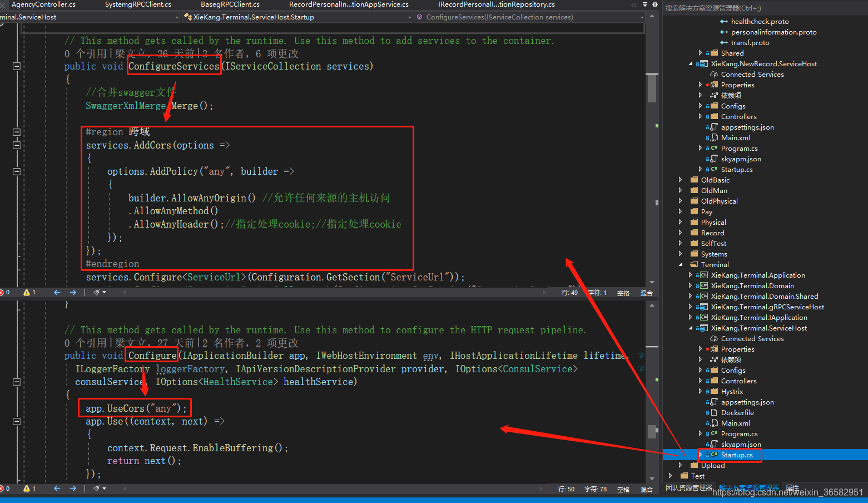
Task: Collapse the ConfigureServices method outlining box
Action: (x=17, y=66)
